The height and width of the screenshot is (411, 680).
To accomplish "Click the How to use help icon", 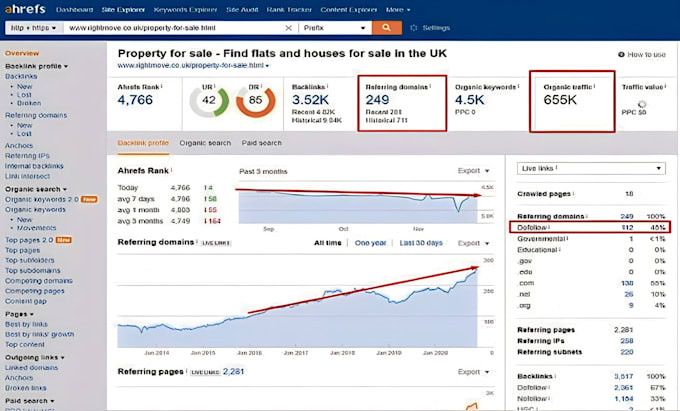I will [621, 55].
